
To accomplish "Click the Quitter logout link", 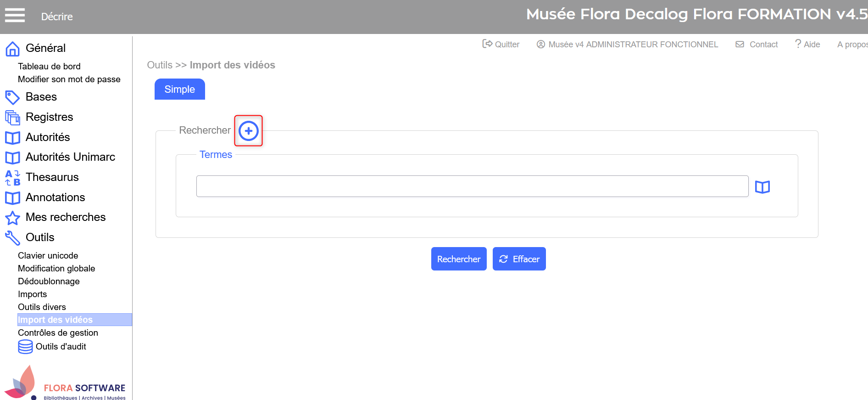I will [501, 44].
